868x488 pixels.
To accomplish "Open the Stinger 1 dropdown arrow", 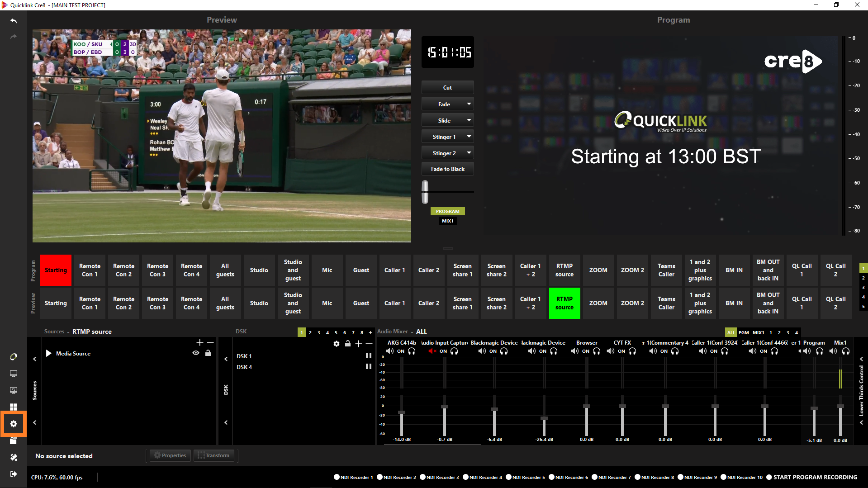I will tap(469, 137).
